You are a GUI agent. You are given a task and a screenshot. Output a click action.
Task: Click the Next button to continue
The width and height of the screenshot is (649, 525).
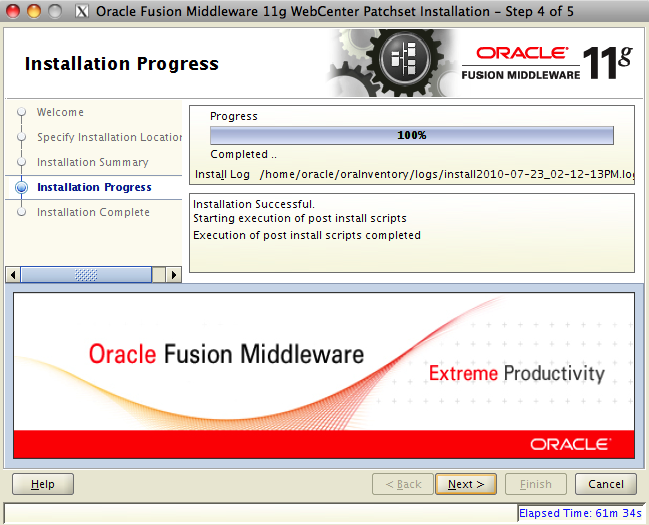coord(466,484)
